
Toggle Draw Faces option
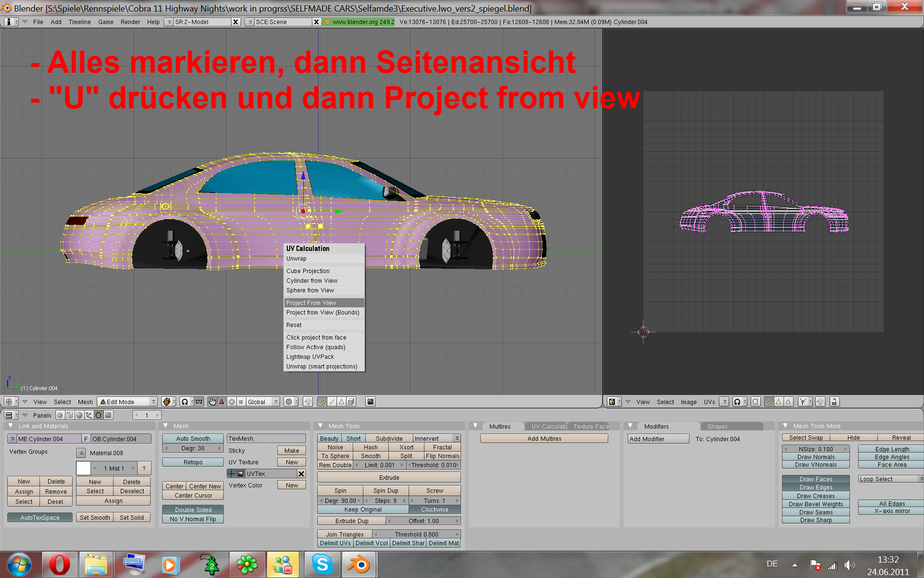pos(815,479)
